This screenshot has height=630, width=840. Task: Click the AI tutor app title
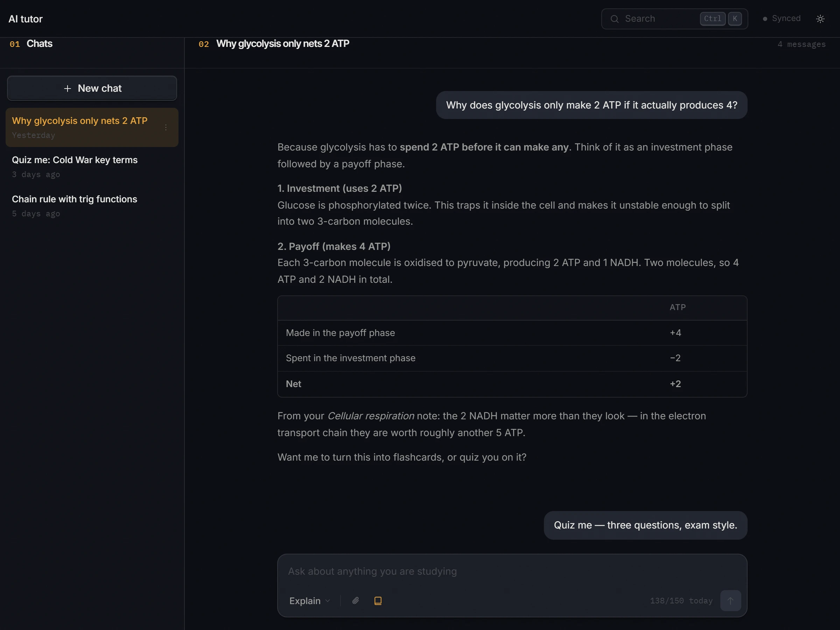[x=26, y=19]
